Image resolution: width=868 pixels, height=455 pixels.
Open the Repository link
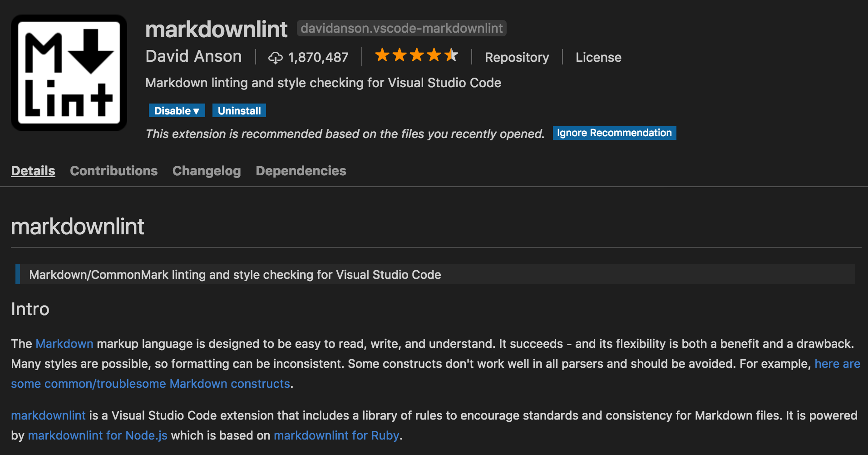[x=517, y=57]
